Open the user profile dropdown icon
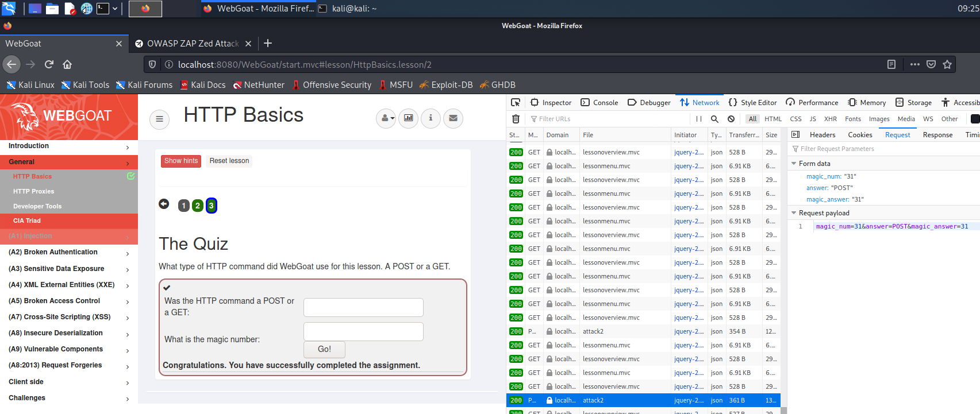This screenshot has height=414, width=980. (385, 118)
